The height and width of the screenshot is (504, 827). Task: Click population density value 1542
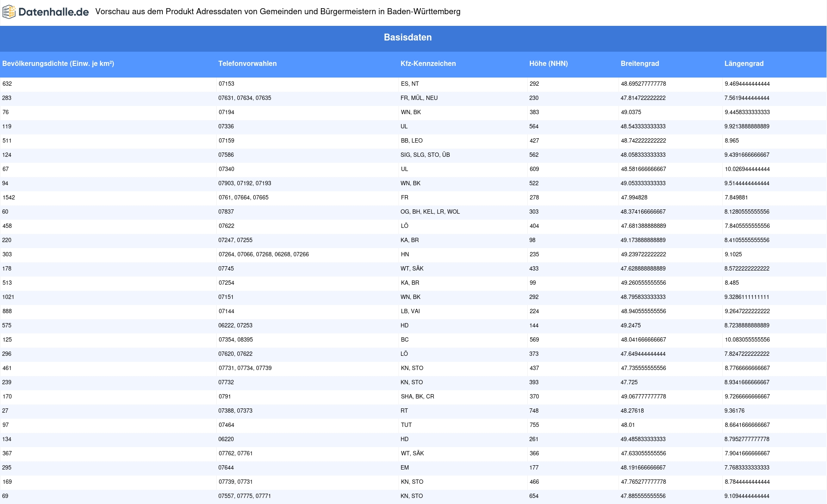9,198
